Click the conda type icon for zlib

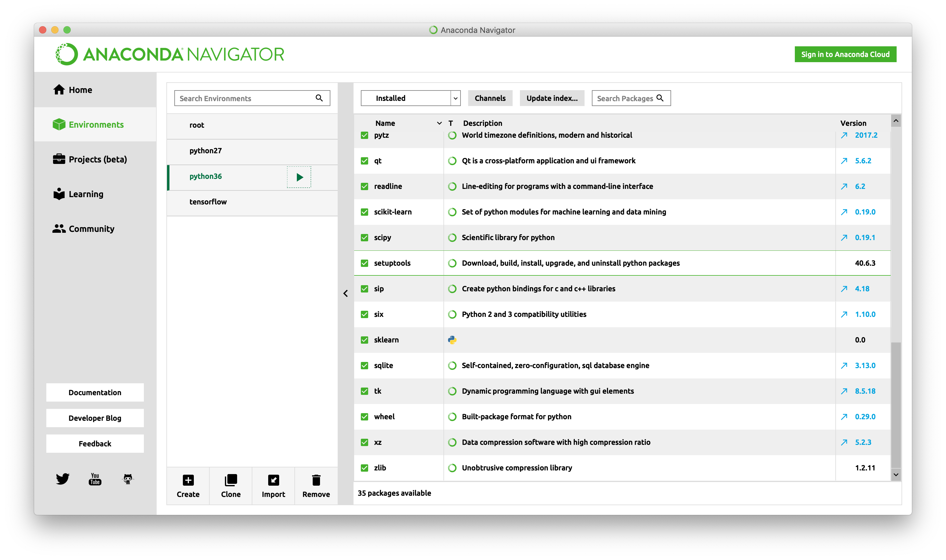452,468
